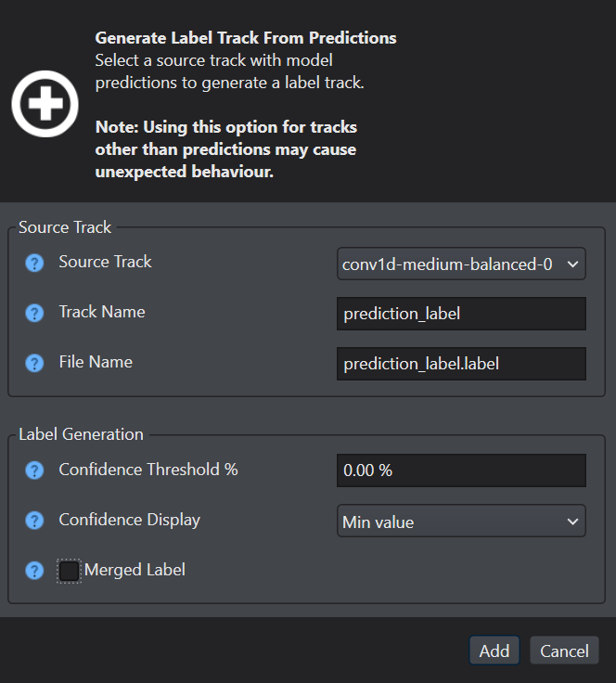This screenshot has width=616, height=683.
Task: Expand the Min value confidence display dropdown
Action: coord(461,521)
